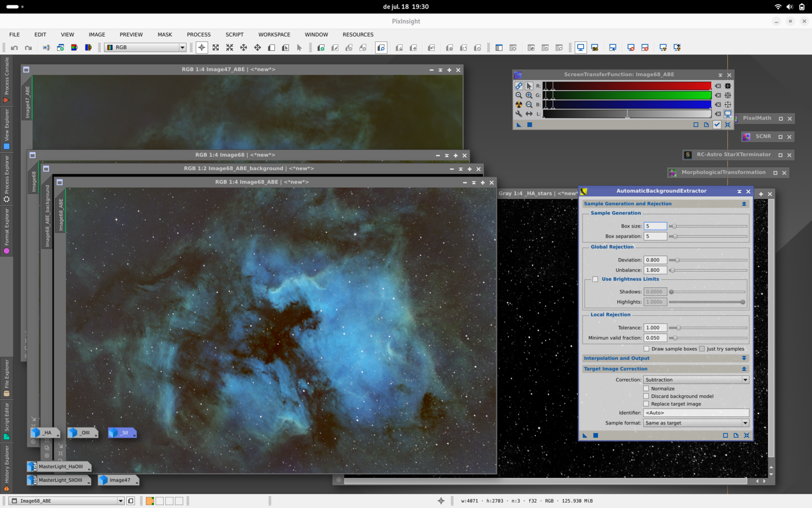Click STF reset crossed-arrows icon
812x508 pixels.
point(727,125)
